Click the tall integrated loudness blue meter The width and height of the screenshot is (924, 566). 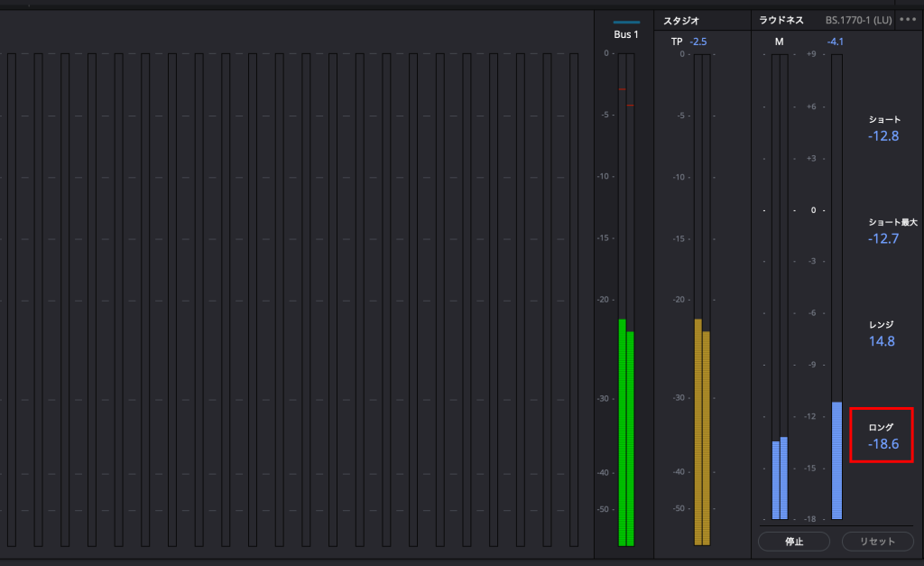coord(836,460)
